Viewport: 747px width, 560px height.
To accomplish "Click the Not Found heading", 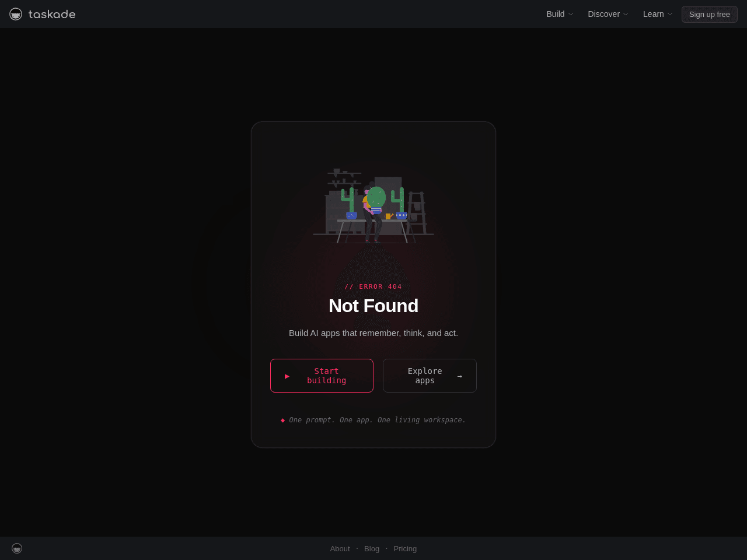I will pos(373,306).
